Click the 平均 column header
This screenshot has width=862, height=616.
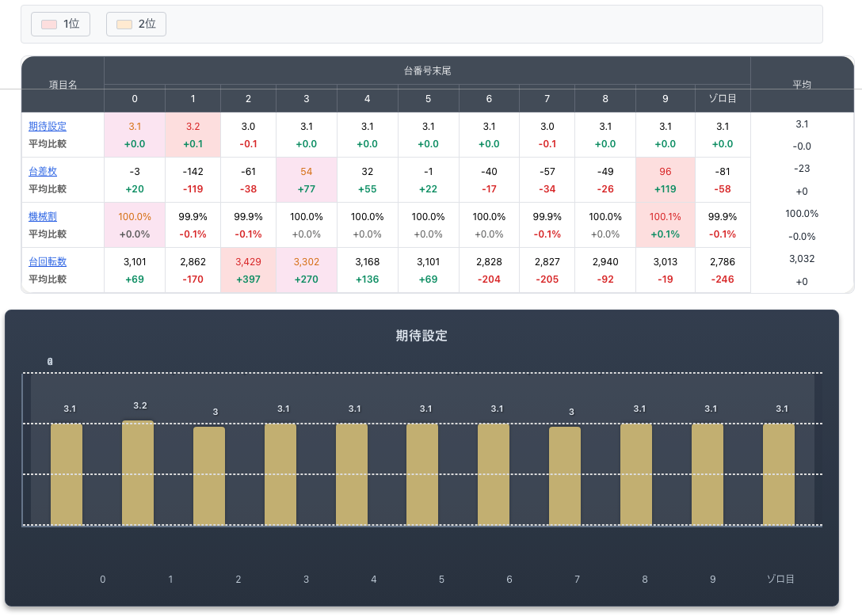click(x=802, y=84)
